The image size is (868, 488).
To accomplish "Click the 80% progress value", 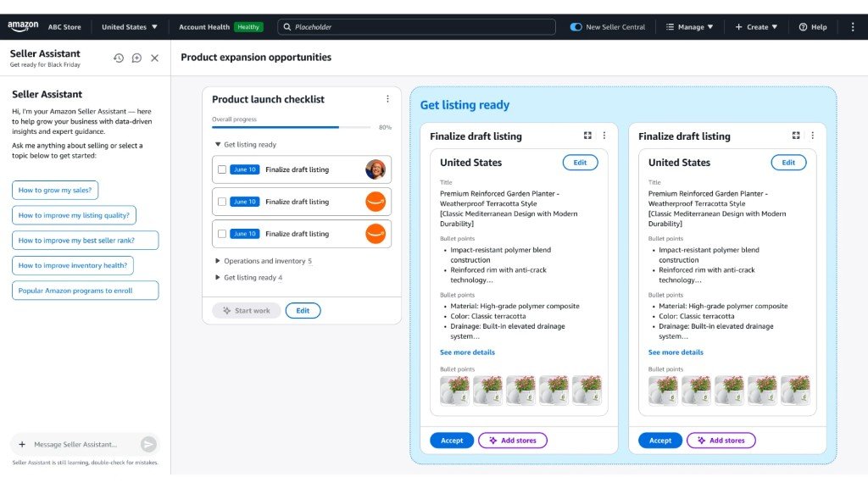I will tap(385, 127).
